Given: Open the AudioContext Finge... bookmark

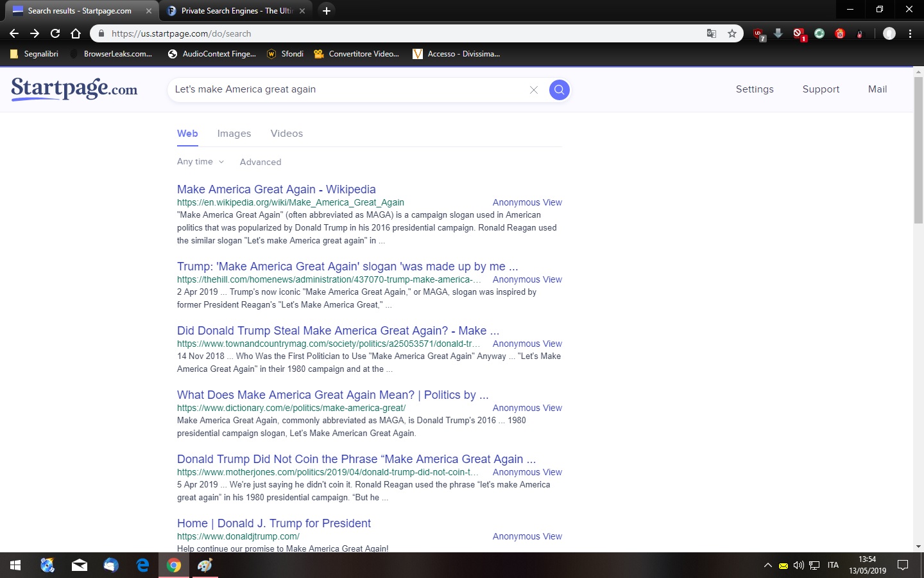Looking at the screenshot, I should [x=212, y=54].
